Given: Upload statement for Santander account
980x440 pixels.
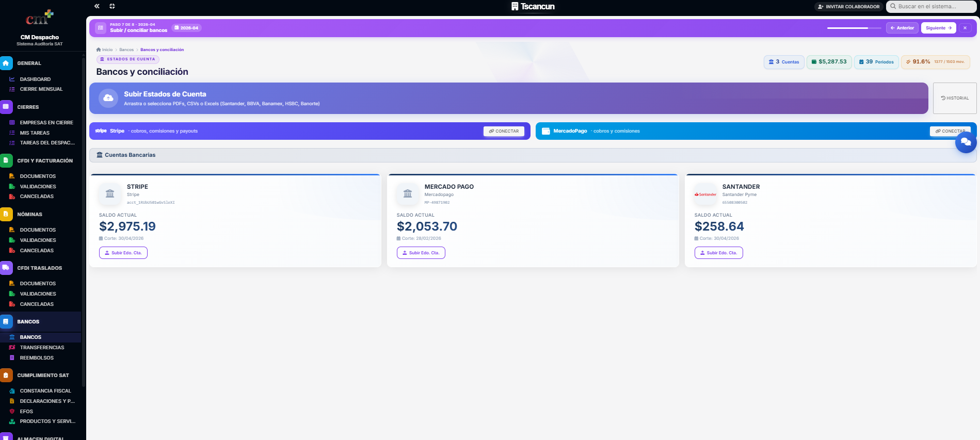Looking at the screenshot, I should (x=719, y=253).
